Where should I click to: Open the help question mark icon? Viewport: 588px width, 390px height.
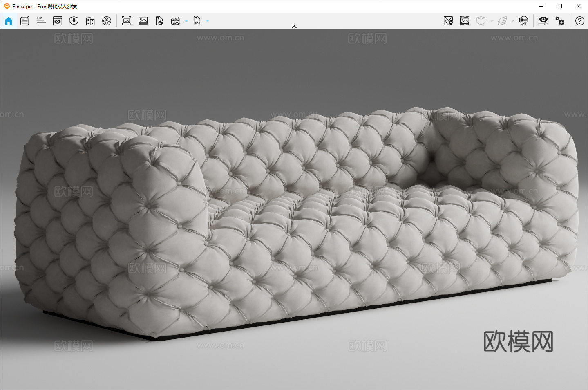(x=580, y=21)
